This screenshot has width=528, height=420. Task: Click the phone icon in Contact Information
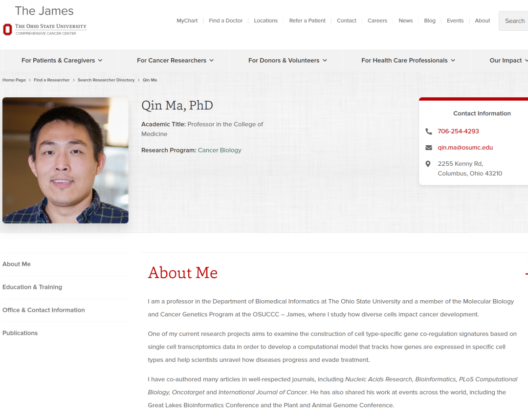click(x=429, y=132)
